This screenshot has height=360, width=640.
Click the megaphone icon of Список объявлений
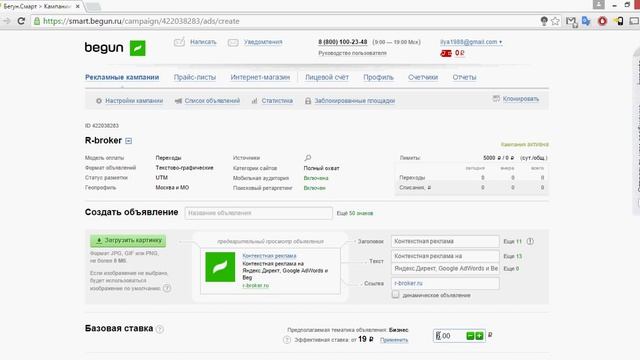pos(178,101)
